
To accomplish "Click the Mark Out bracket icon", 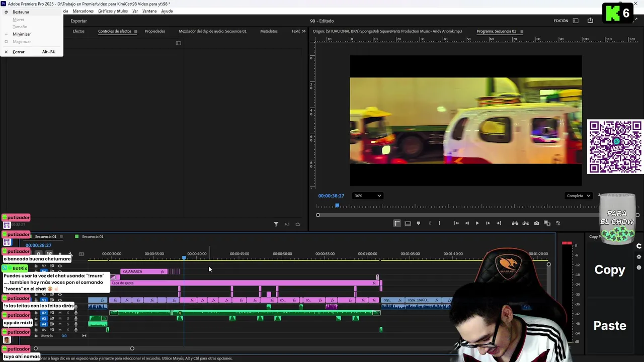I will 439,223.
